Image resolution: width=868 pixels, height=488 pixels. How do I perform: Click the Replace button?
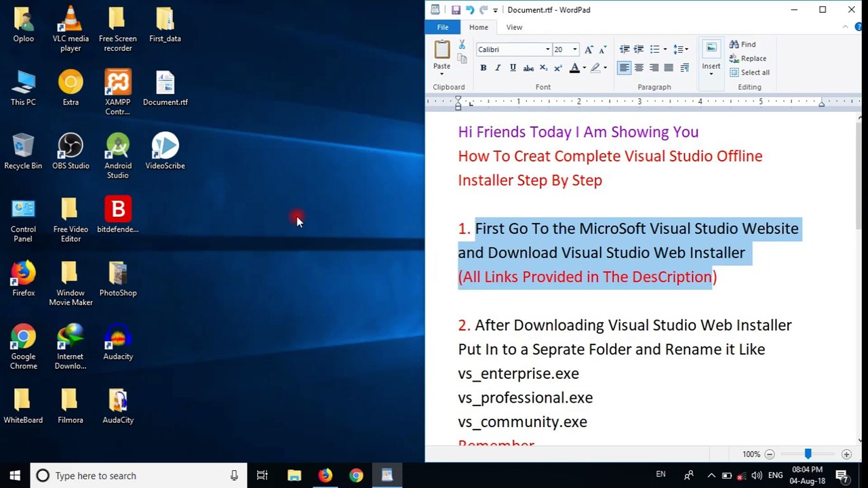point(748,58)
